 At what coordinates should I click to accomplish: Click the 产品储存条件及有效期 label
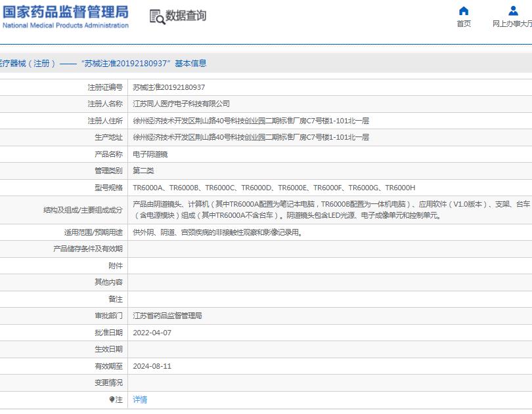88,249
